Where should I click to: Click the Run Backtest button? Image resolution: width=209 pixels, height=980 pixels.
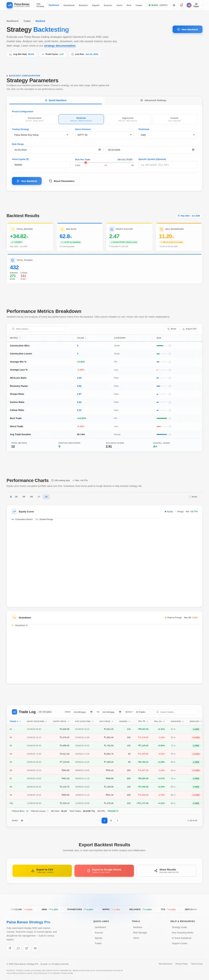pos(27,181)
